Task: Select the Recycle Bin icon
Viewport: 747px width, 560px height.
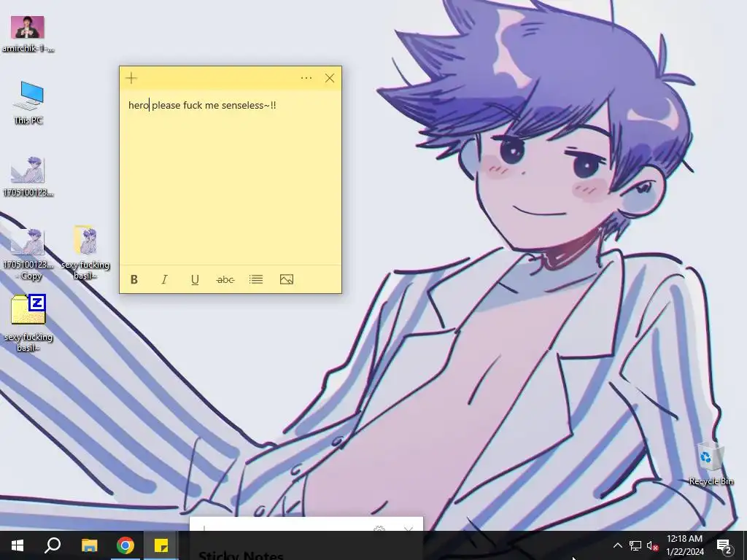Action: [711, 464]
